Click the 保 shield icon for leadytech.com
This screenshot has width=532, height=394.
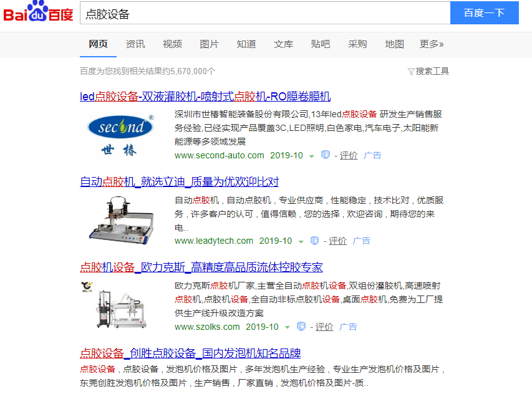coord(314,241)
